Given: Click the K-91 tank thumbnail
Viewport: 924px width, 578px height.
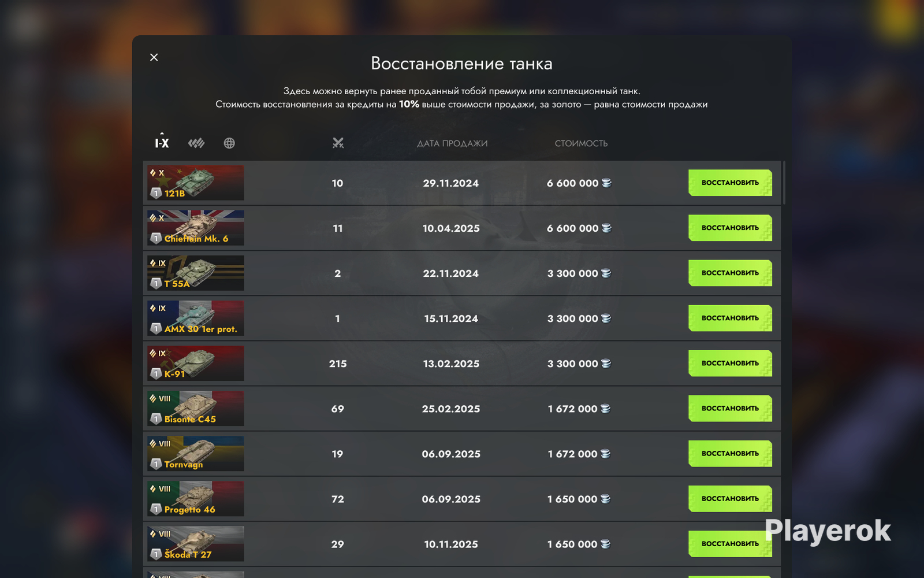Looking at the screenshot, I should click(x=195, y=363).
